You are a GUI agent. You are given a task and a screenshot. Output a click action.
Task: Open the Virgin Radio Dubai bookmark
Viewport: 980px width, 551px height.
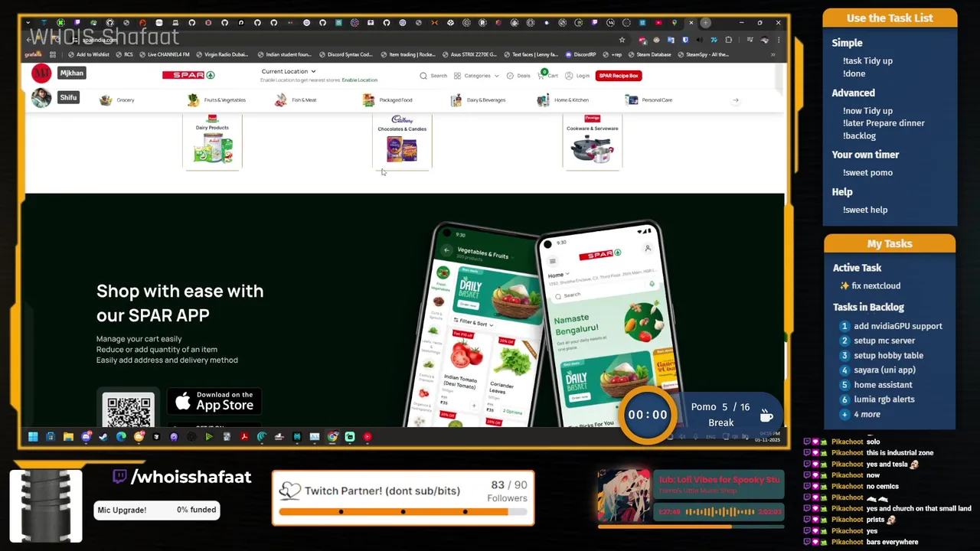[221, 54]
